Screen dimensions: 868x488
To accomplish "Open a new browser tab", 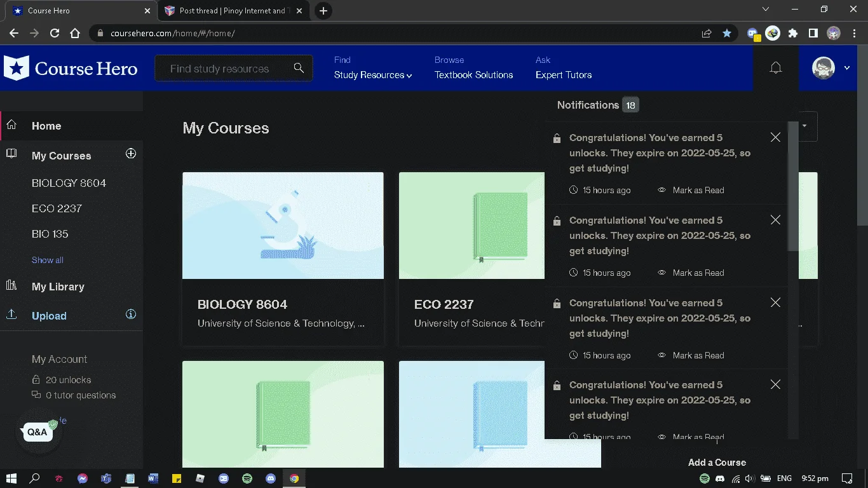I will point(323,11).
